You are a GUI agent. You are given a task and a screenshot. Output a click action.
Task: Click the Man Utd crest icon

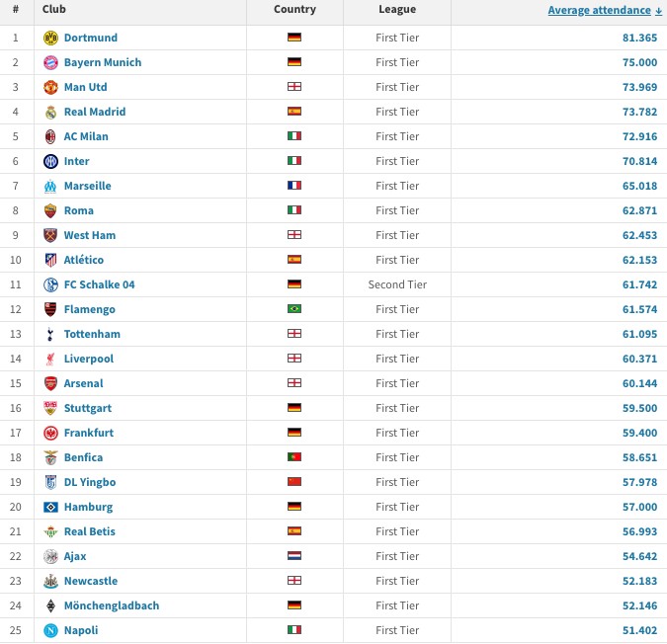(x=50, y=87)
